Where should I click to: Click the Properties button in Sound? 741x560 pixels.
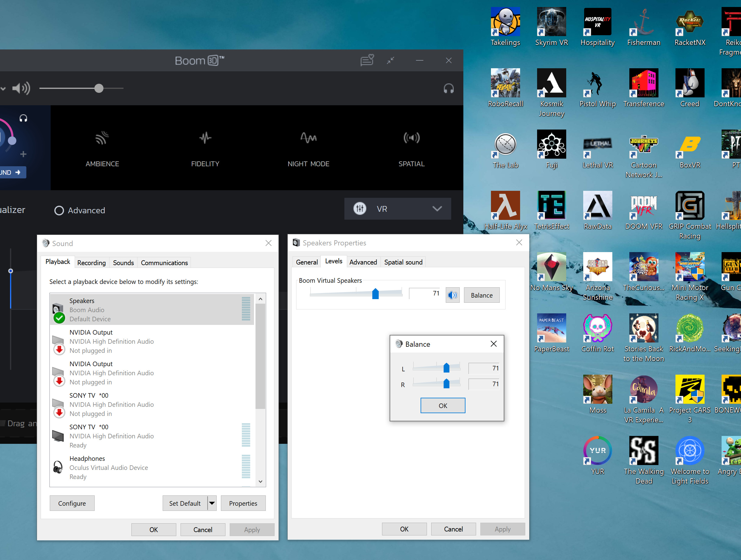[243, 503]
